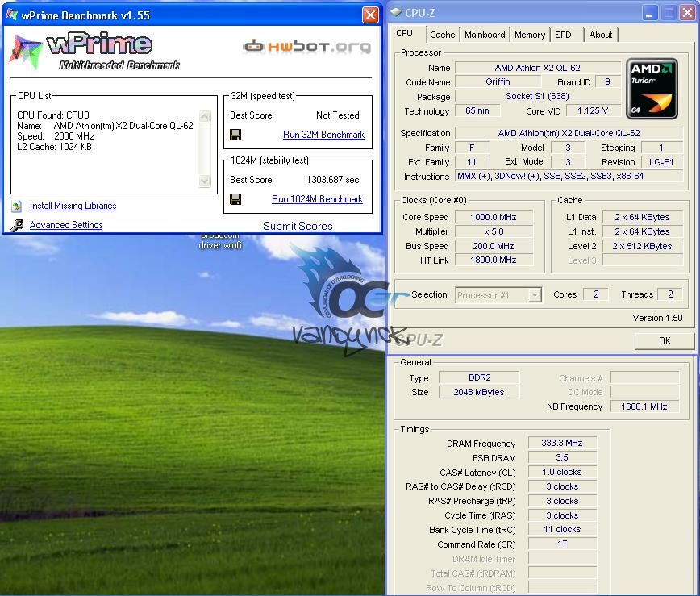Click the Install Missing Libraries link
The image size is (700, 596).
73,206
